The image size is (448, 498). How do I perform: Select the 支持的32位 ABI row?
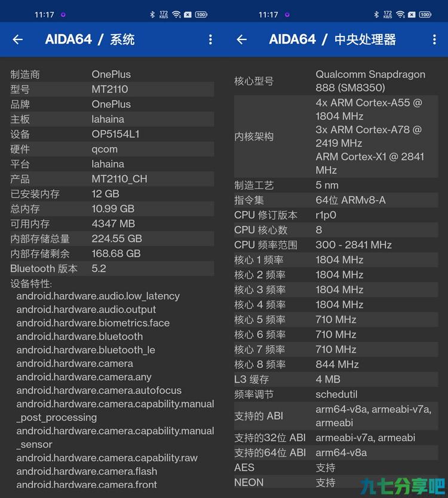[x=336, y=438]
